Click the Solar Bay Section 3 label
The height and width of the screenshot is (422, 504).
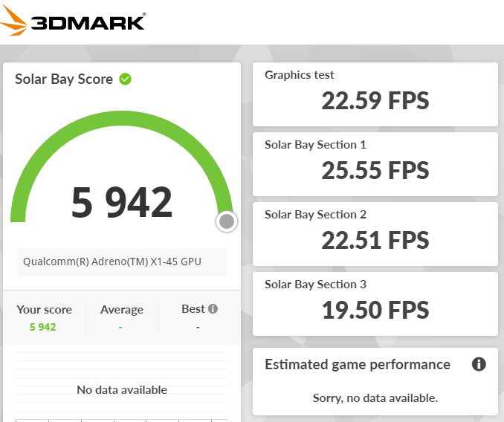pos(315,285)
